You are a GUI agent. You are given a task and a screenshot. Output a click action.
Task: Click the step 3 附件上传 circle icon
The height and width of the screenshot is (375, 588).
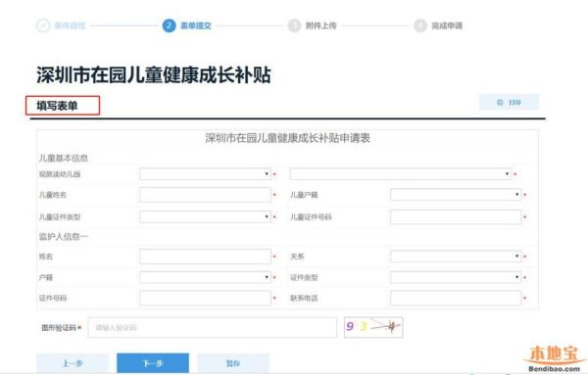pyautogui.click(x=294, y=25)
